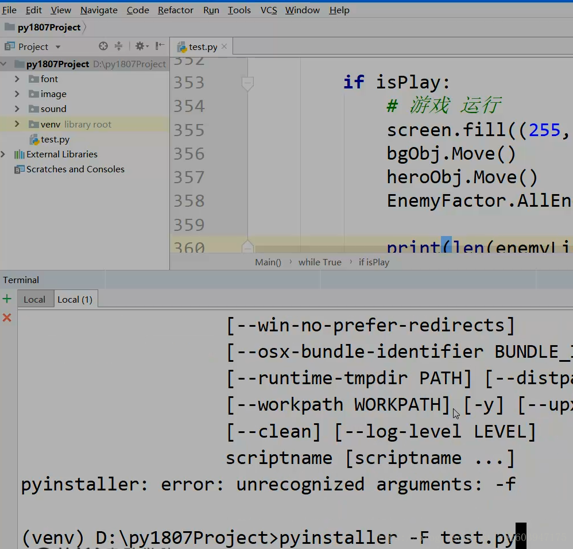Screen dimensions: 573x549
Task: Click line number 356 in gutter
Action: [189, 154]
